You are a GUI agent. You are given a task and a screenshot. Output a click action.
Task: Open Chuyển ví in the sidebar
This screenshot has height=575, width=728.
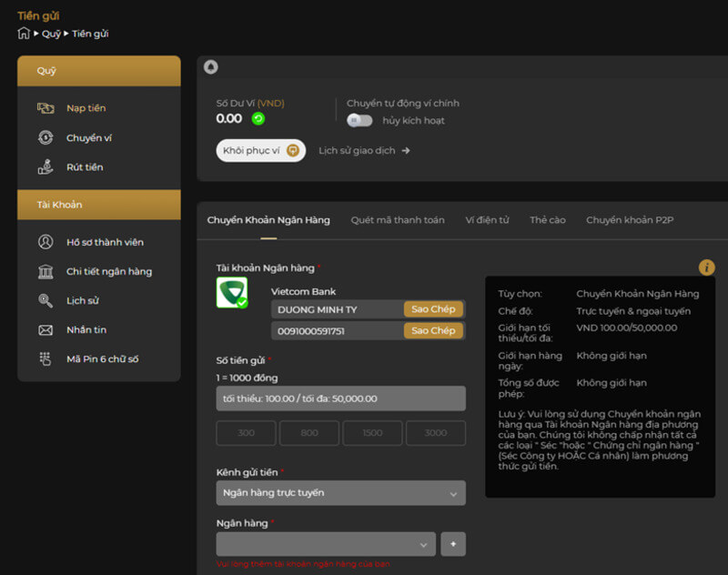(x=88, y=137)
